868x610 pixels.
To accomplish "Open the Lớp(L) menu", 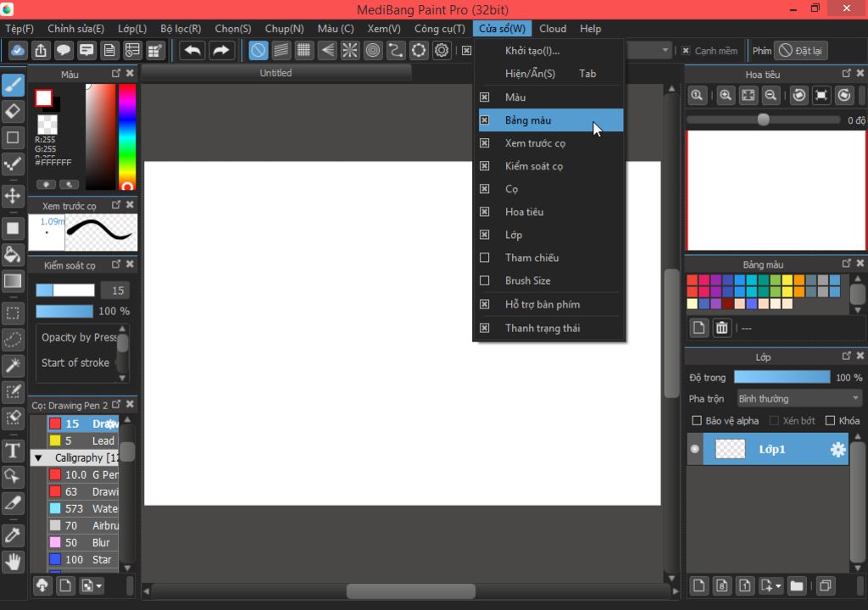I will pyautogui.click(x=132, y=29).
